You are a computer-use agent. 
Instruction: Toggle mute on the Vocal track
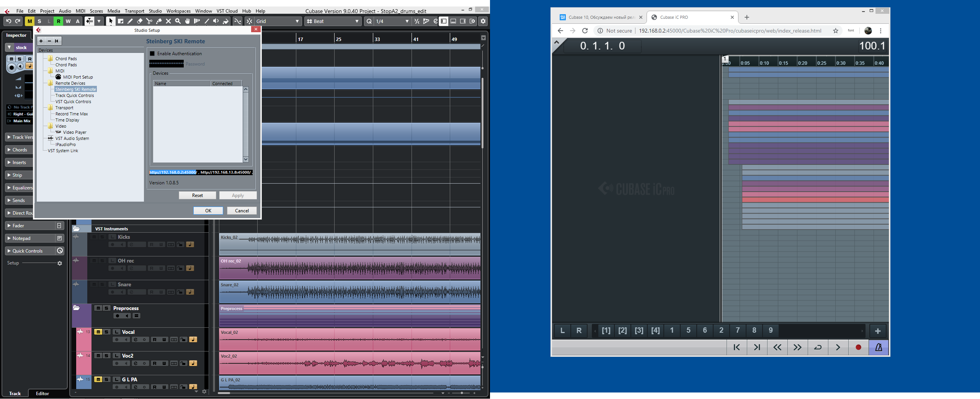tap(98, 332)
